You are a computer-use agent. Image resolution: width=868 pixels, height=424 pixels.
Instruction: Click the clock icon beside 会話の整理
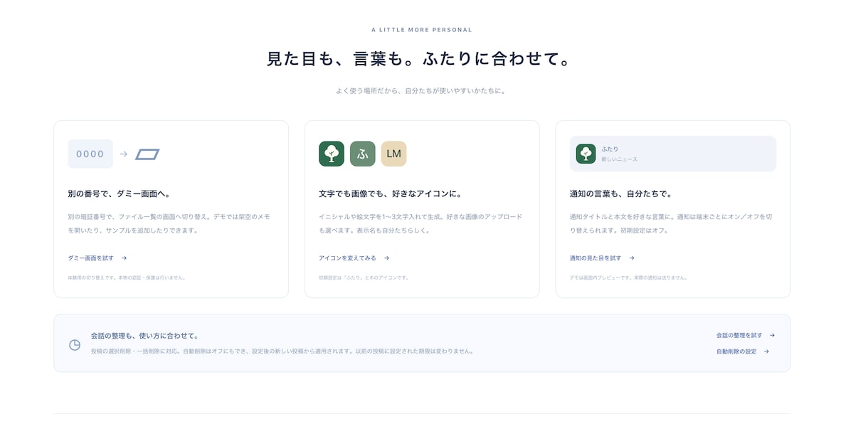tap(75, 344)
